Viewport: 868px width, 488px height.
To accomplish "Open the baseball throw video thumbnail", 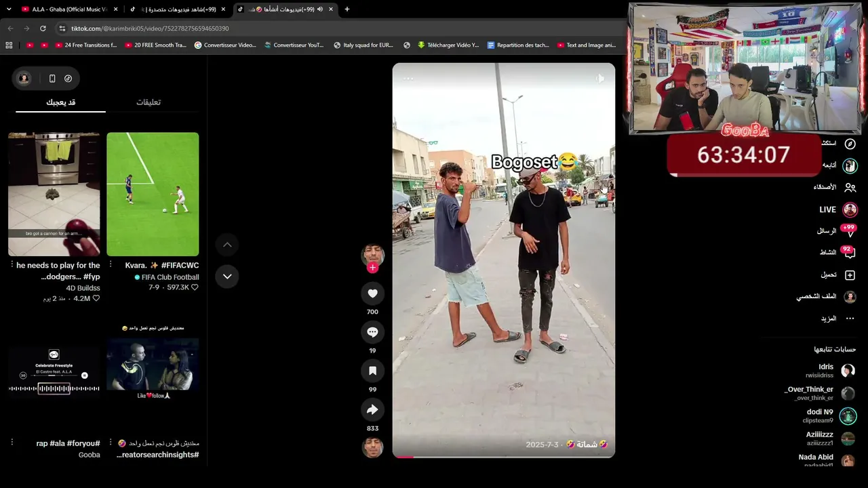I will click(x=54, y=194).
